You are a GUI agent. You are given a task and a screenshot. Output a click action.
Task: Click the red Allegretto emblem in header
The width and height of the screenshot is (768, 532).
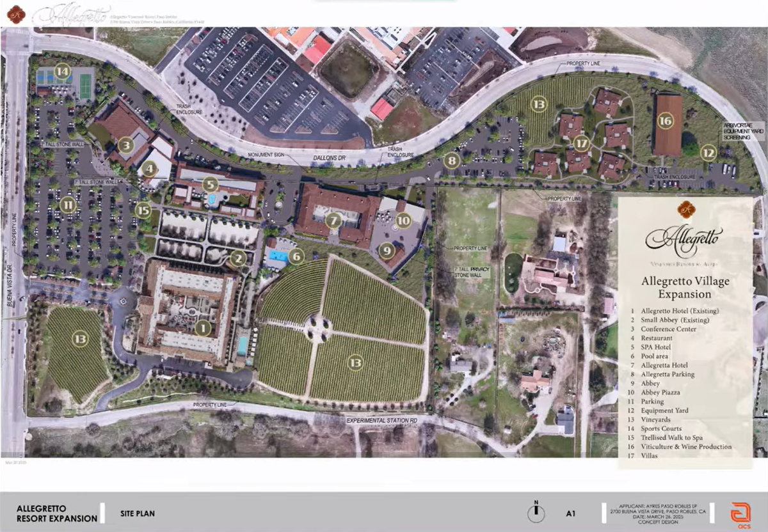click(x=16, y=14)
